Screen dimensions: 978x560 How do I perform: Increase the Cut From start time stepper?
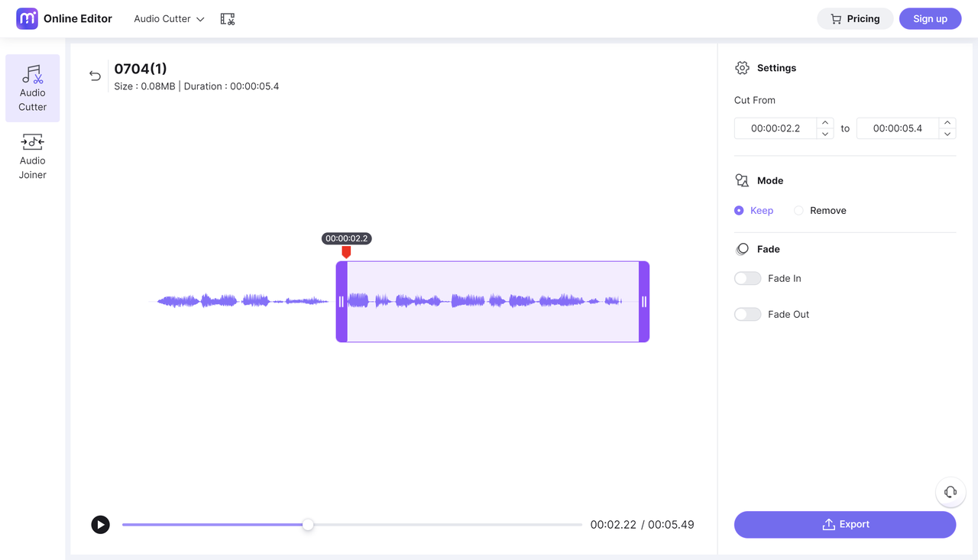point(825,123)
